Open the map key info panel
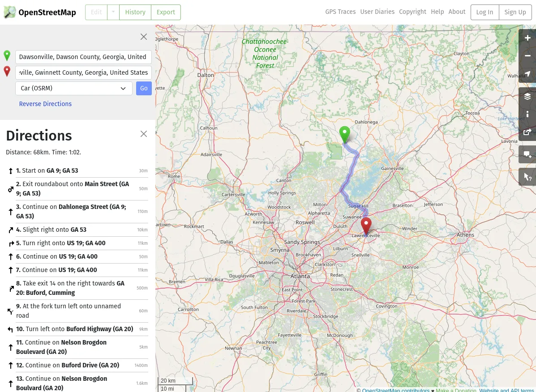536x392 pixels. pyautogui.click(x=527, y=114)
